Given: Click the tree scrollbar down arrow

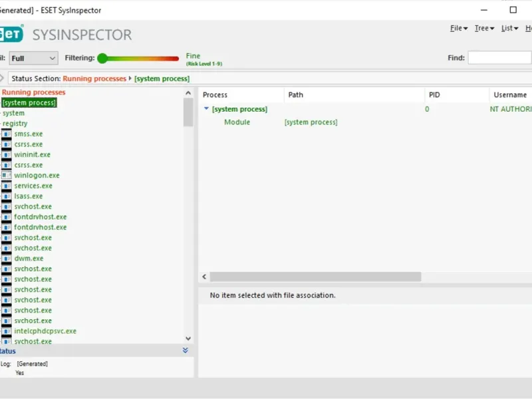Looking at the screenshot, I should (188, 338).
